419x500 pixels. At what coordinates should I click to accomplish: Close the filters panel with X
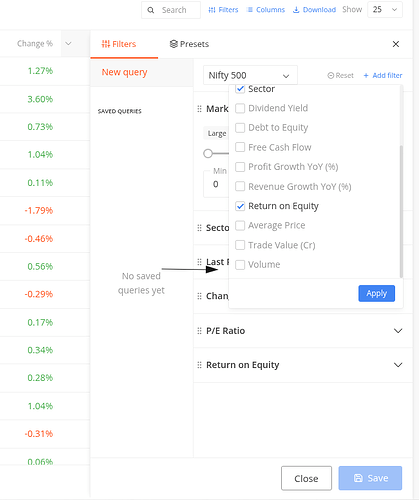pyautogui.click(x=396, y=44)
